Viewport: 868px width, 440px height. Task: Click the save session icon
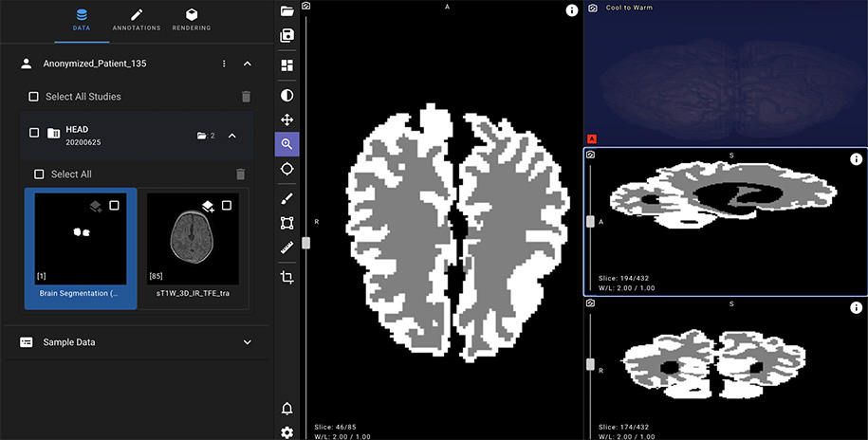pos(286,36)
